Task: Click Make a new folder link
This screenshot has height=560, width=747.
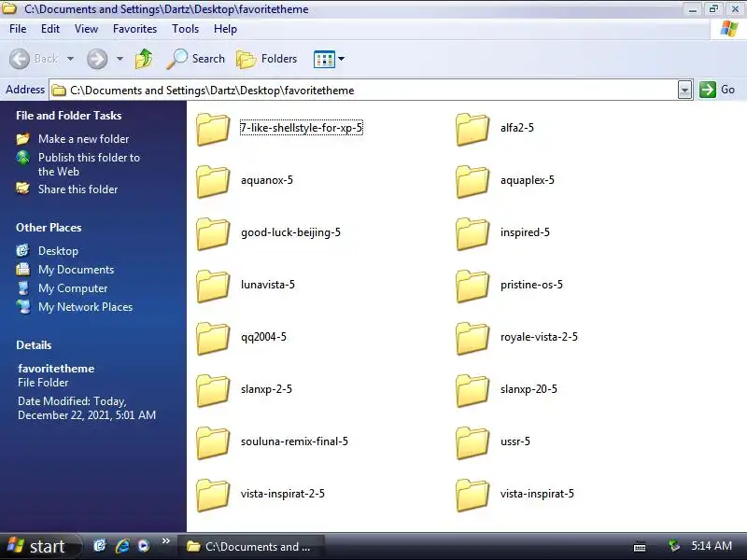Action: click(83, 139)
